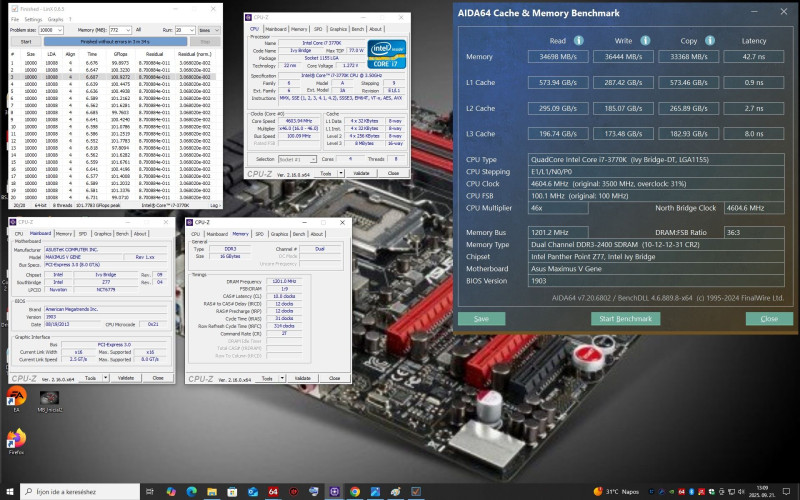Screen dimensions: 800x500
Task: Click the GFlops column header in LinX
Action: click(x=120, y=54)
